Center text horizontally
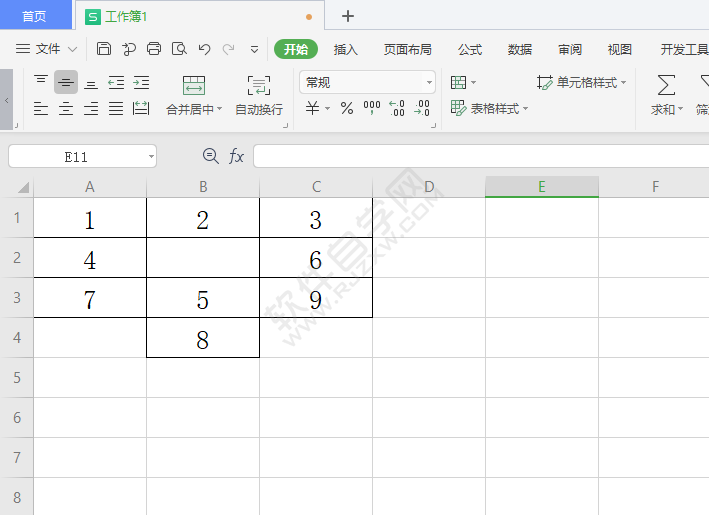This screenshot has height=515, width=709. pyautogui.click(x=66, y=109)
